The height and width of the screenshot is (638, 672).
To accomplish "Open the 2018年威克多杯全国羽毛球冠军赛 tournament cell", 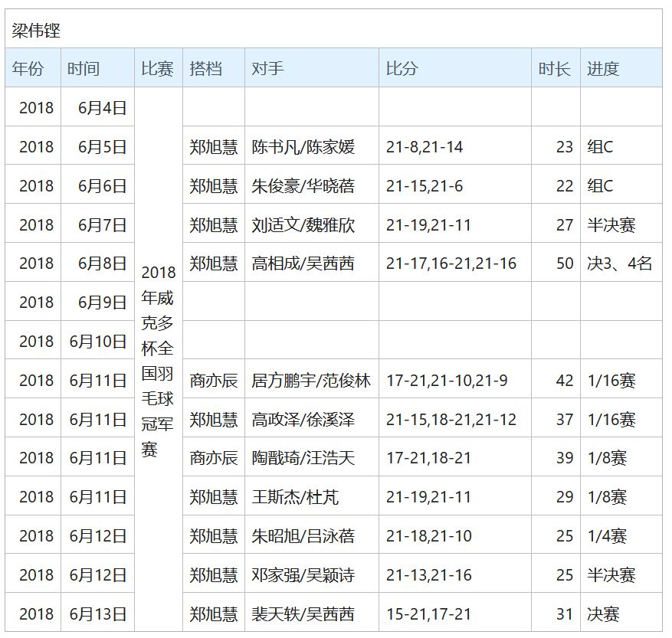I will (x=158, y=361).
